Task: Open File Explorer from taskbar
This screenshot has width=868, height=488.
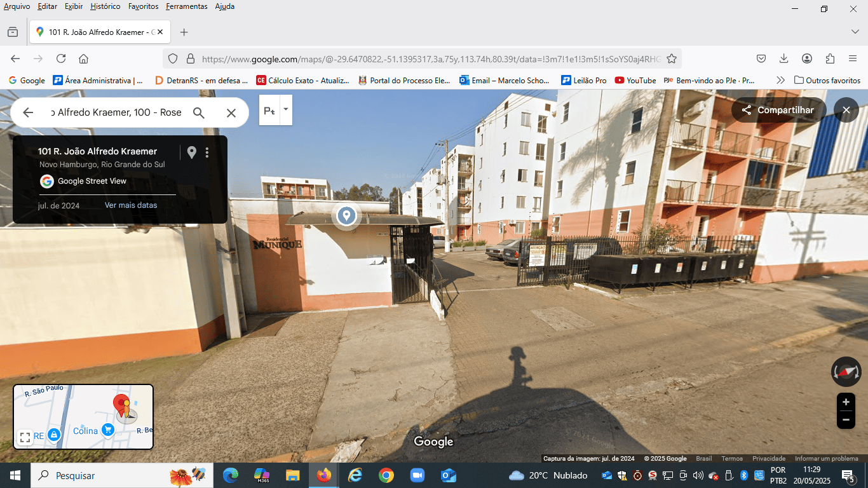Action: [292, 475]
